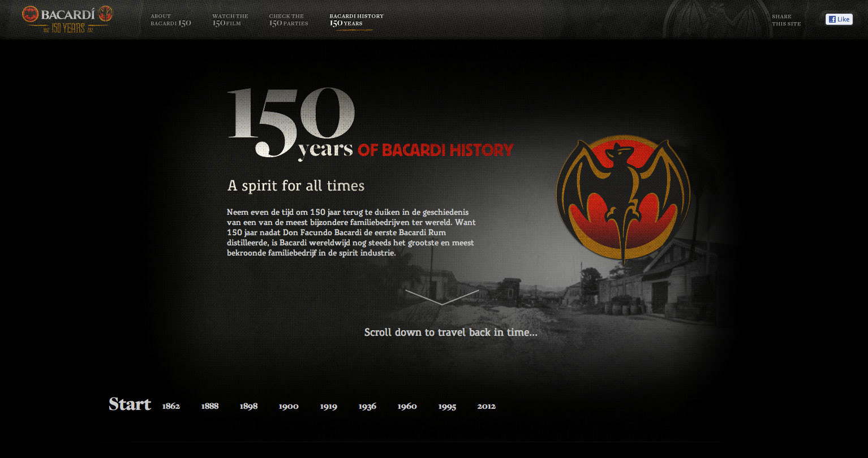Viewport: 868px width, 458px height.
Task: Select the 1900 timeline marker
Action: pyautogui.click(x=289, y=406)
